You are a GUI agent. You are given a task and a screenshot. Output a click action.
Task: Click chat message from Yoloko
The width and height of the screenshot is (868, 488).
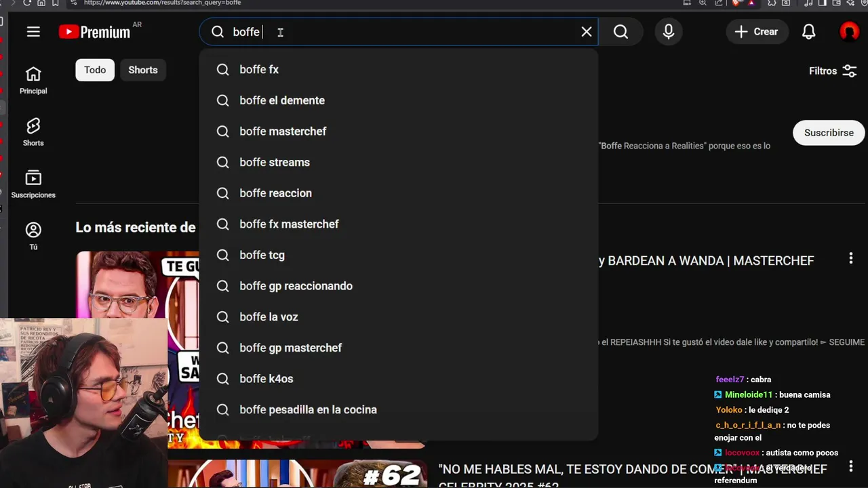click(752, 410)
